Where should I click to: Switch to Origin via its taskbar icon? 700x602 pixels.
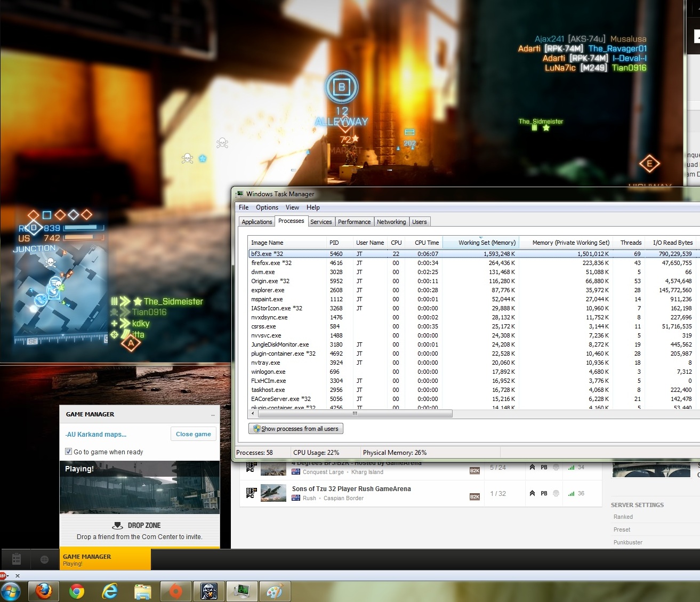pos(175,591)
